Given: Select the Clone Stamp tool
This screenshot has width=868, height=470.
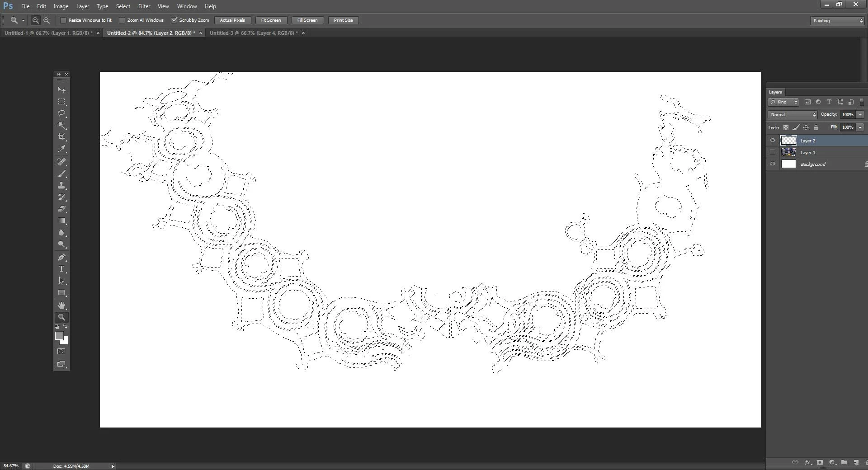Looking at the screenshot, I should 61,185.
